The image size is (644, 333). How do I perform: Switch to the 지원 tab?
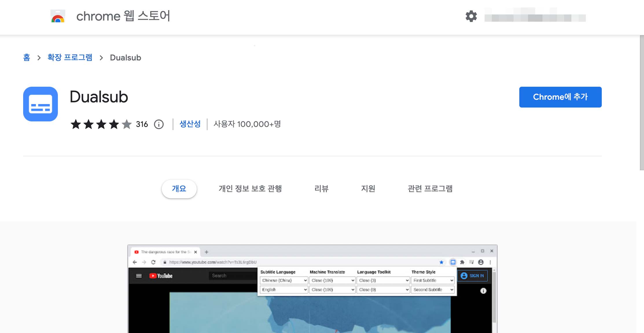368,189
